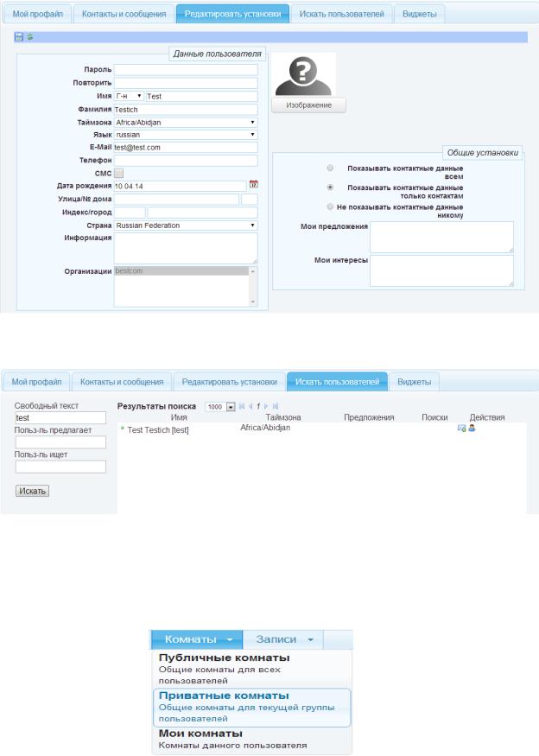Open the Язык russian dropdown
This screenshot has height=756, width=539.
coord(186,135)
